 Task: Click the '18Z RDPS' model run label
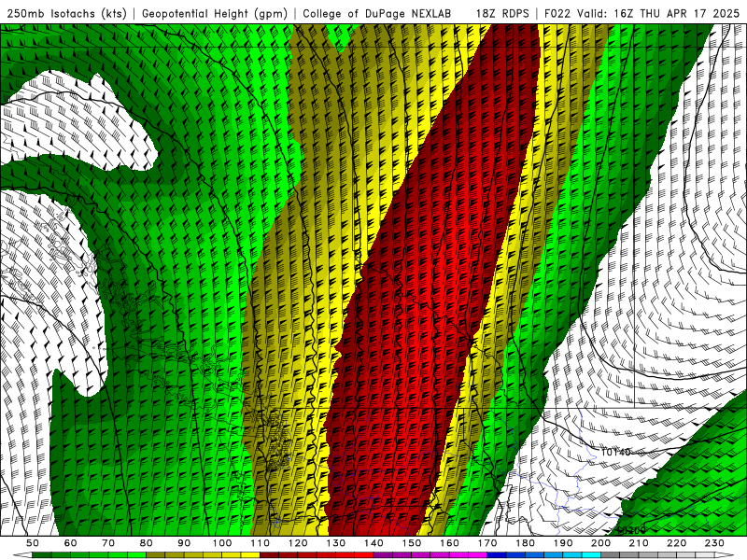pos(502,13)
